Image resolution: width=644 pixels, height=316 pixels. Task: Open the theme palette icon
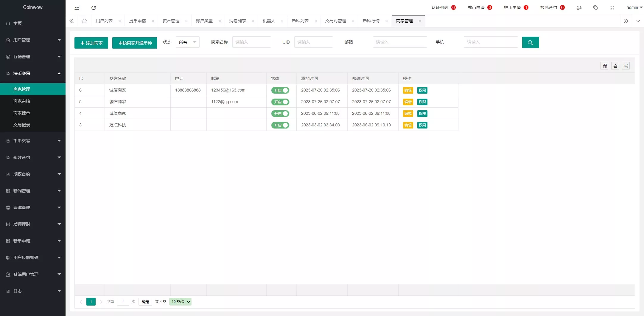pyautogui.click(x=579, y=8)
